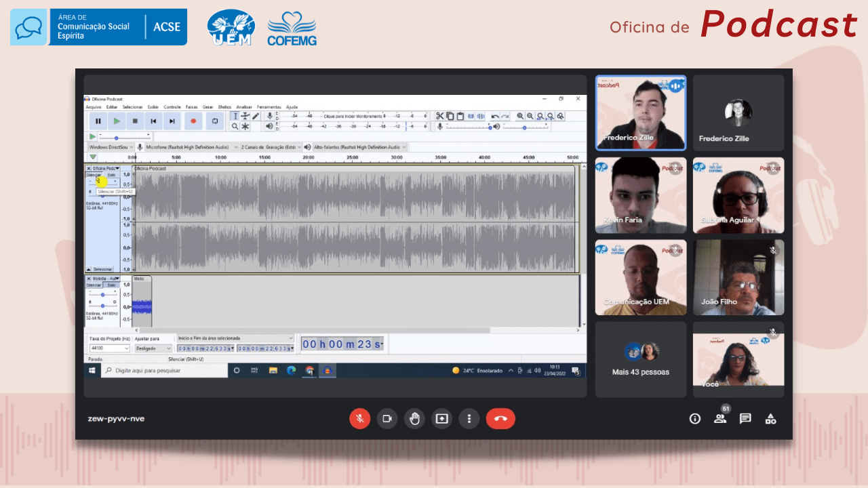The image size is (868, 488).
Task: Open the Microfone recording device dropdown
Action: click(x=192, y=147)
